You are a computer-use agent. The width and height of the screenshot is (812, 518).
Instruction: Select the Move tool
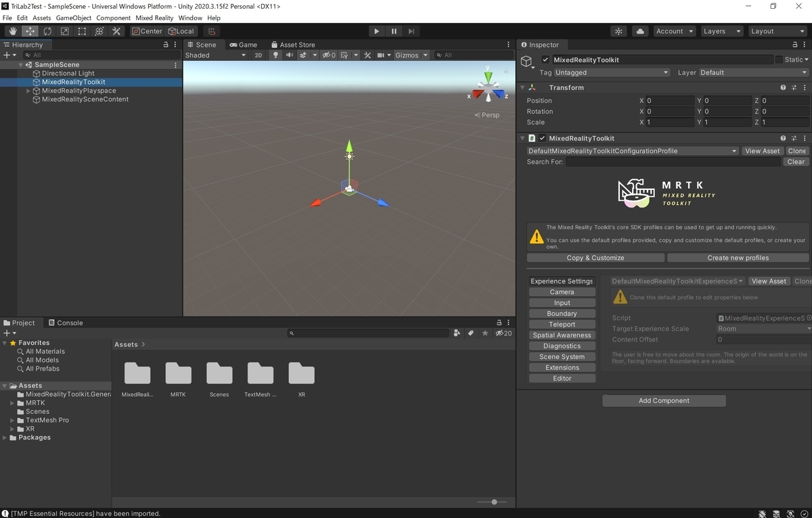pyautogui.click(x=30, y=31)
